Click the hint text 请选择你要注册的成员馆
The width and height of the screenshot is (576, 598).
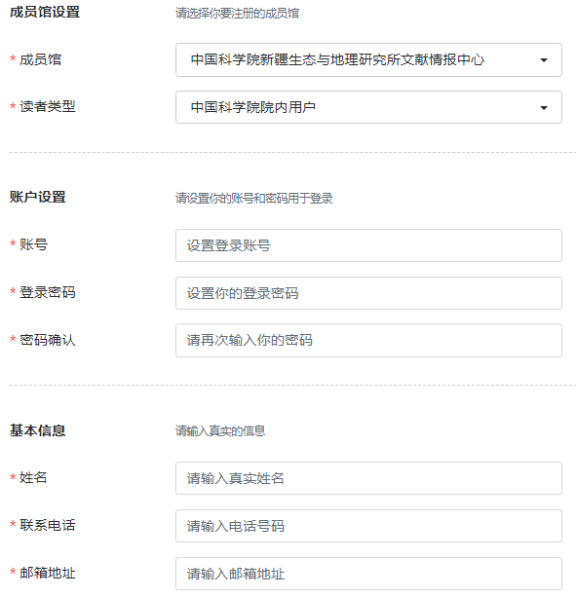[x=237, y=13]
